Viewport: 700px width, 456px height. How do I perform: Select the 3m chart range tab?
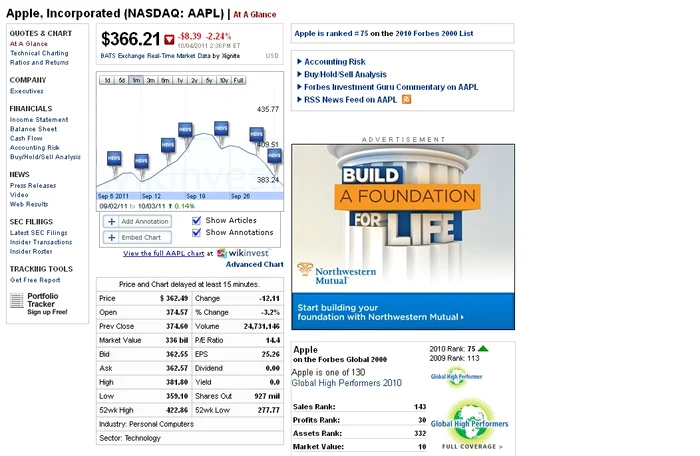point(151,80)
